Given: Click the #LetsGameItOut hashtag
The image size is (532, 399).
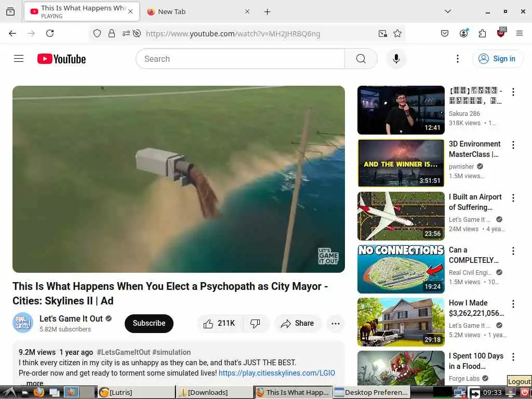Looking at the screenshot, I should click(123, 352).
